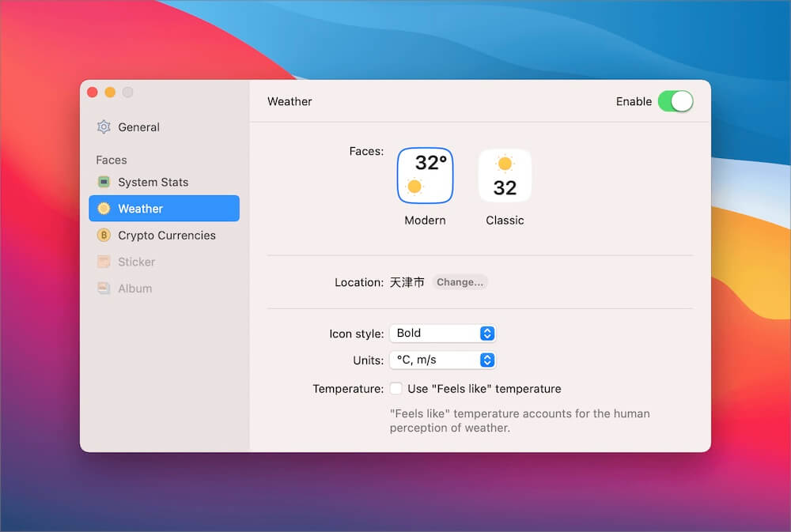Switch to Crypto Currencies face

166,236
